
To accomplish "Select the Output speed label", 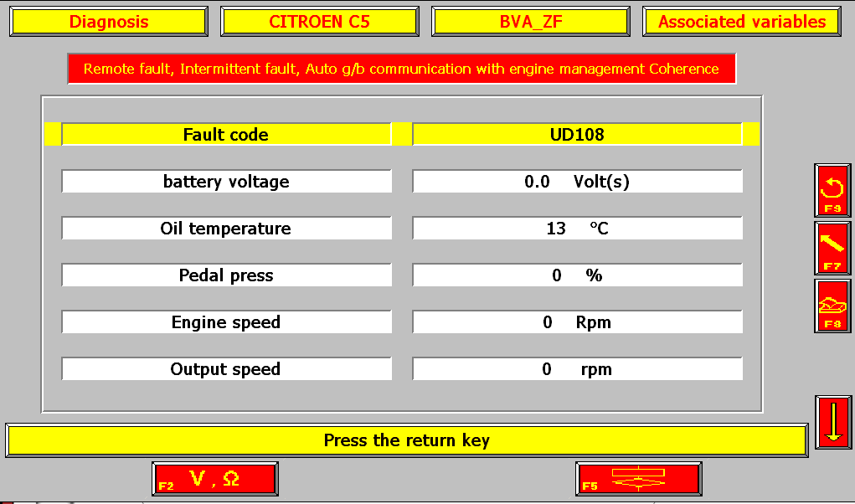I will click(x=226, y=369).
